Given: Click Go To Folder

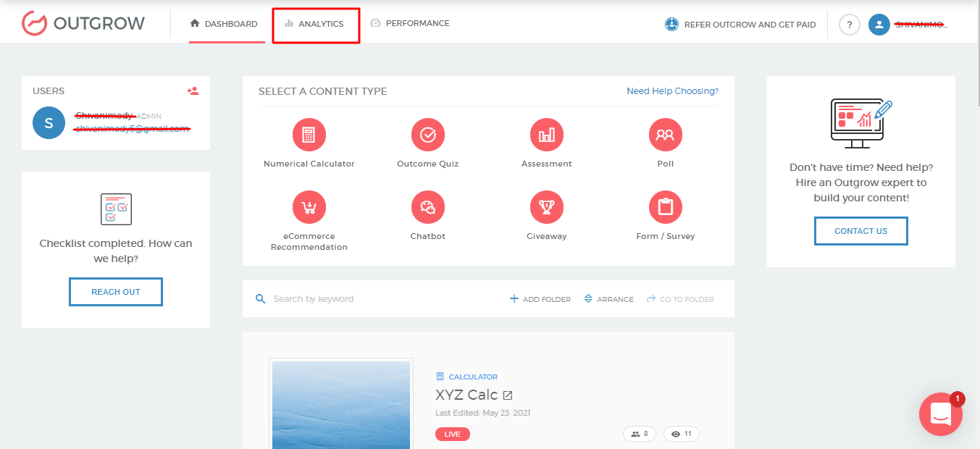Looking at the screenshot, I should pyautogui.click(x=680, y=299).
